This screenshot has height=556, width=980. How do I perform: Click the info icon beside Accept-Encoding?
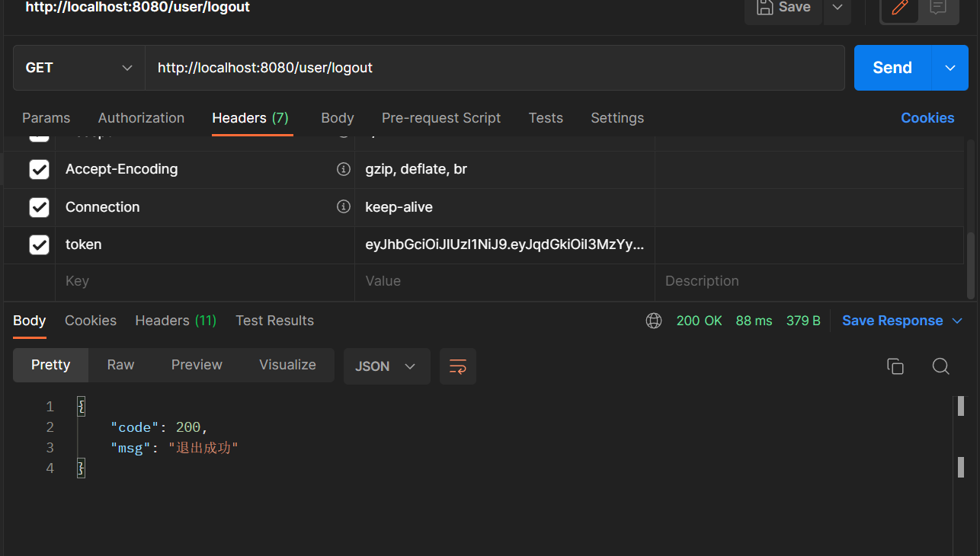coord(344,169)
